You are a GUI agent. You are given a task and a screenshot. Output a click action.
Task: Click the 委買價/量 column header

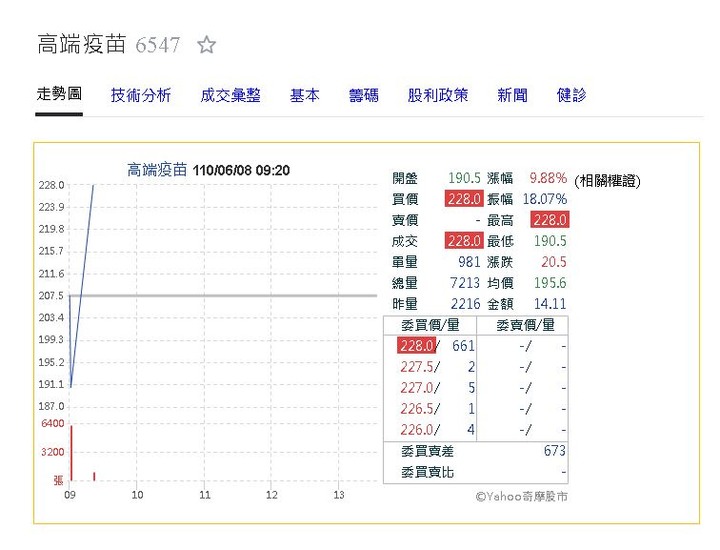[430, 325]
